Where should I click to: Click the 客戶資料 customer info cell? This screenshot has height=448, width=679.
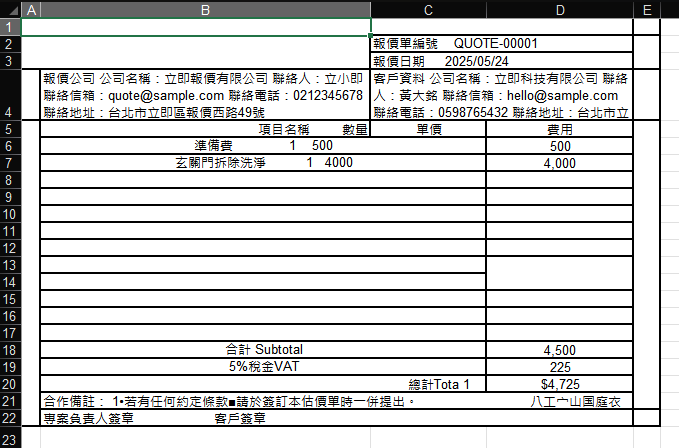pos(502,95)
